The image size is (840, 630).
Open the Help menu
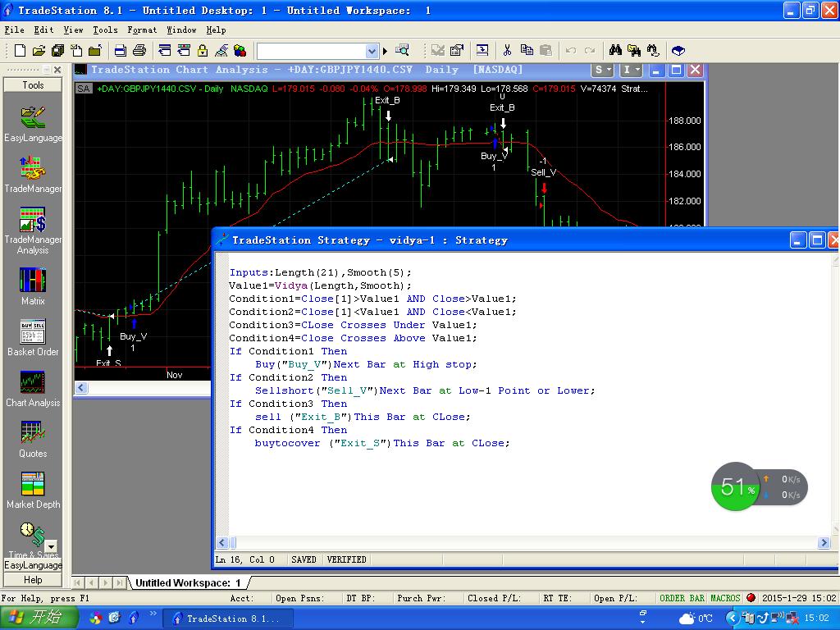(x=216, y=30)
